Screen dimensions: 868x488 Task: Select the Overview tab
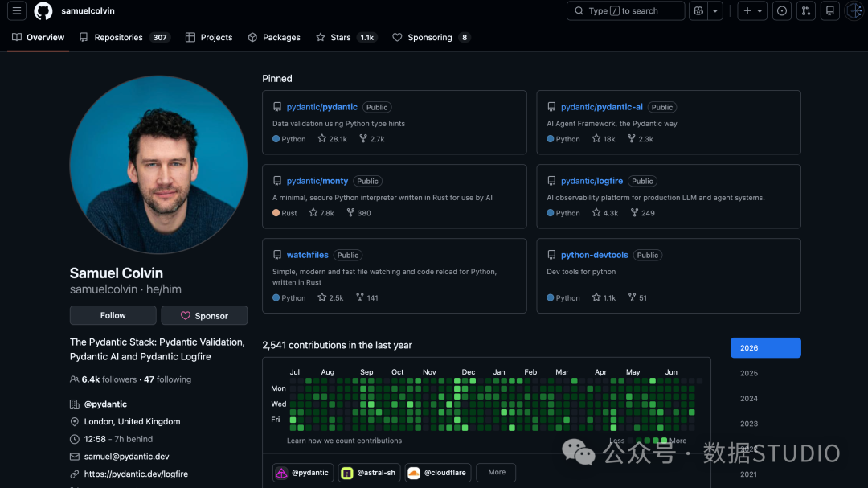pyautogui.click(x=39, y=37)
